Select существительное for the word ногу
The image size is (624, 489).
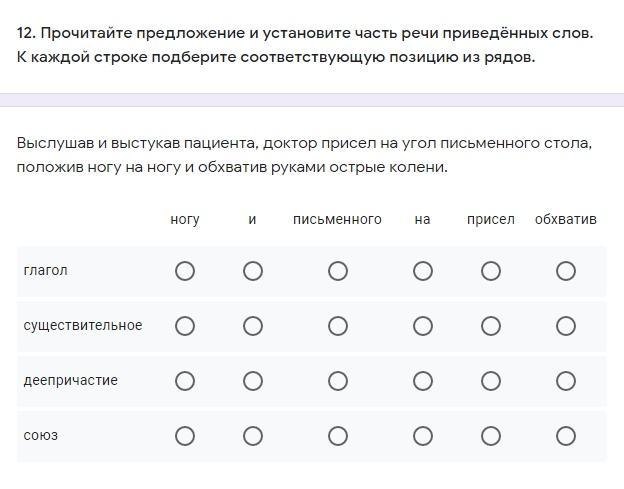[185, 326]
